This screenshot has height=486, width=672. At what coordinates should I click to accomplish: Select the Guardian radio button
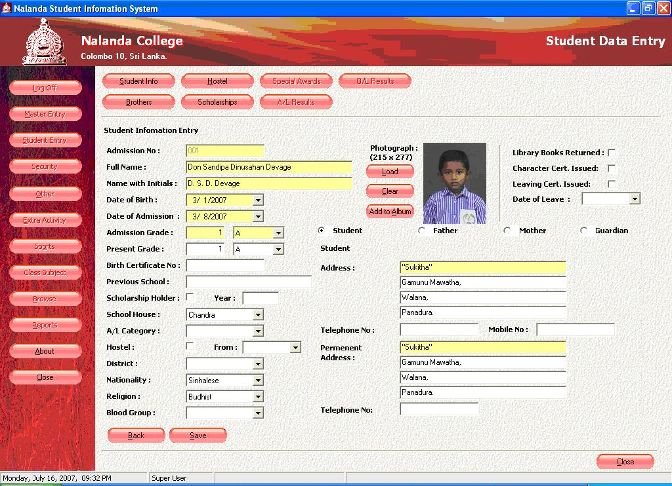tap(583, 230)
